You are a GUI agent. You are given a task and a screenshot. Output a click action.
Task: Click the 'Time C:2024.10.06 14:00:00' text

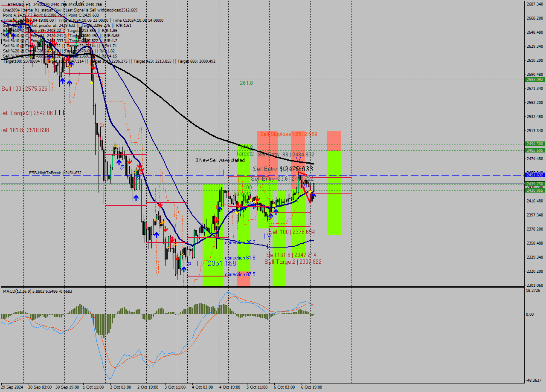click(139, 20)
